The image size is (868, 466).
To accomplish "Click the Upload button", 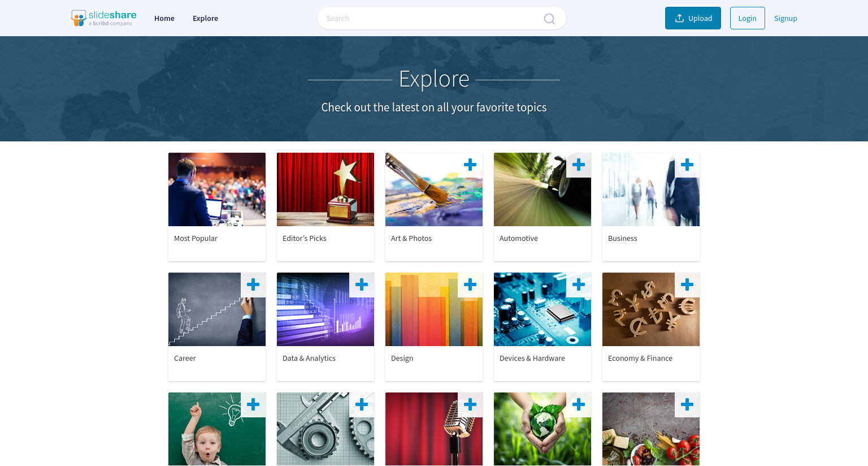I will tap(693, 18).
